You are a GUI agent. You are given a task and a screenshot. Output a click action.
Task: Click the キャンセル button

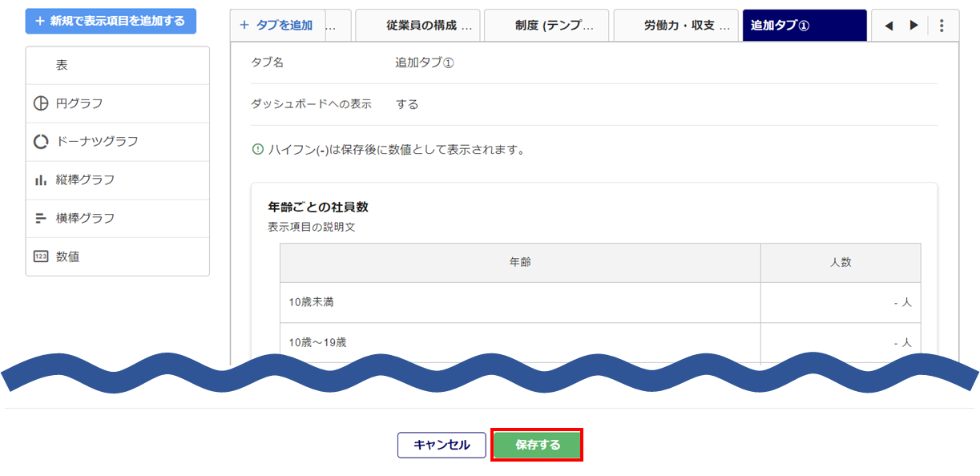click(442, 445)
